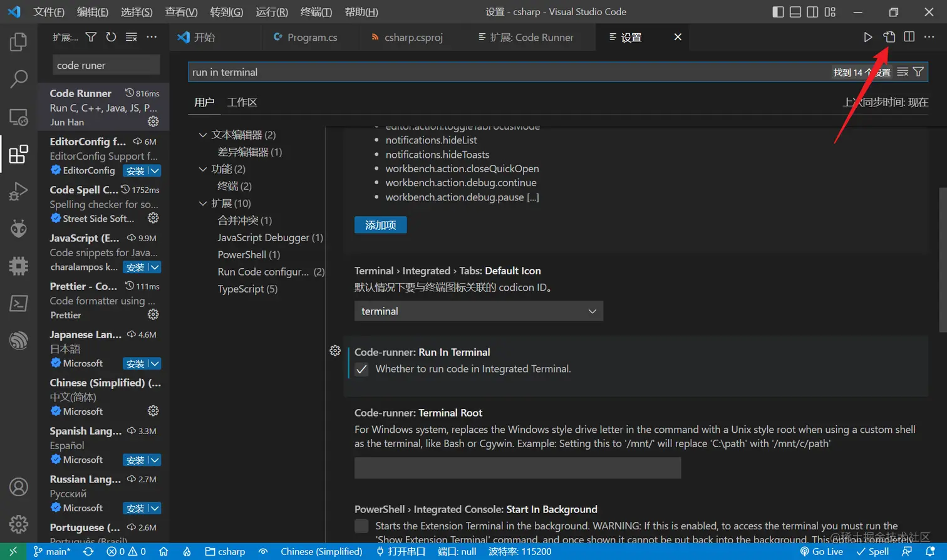Filter settings with the funnel icon
The height and width of the screenshot is (560, 947).
click(918, 72)
